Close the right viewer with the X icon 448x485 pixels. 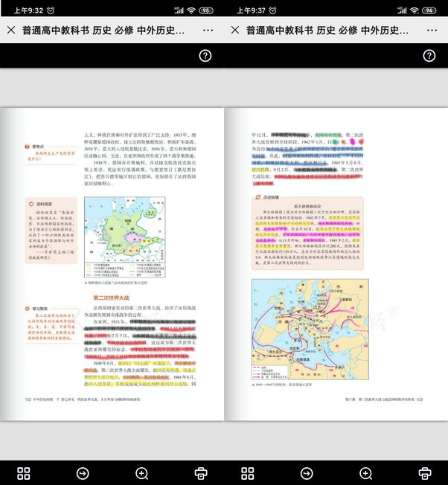235,30
